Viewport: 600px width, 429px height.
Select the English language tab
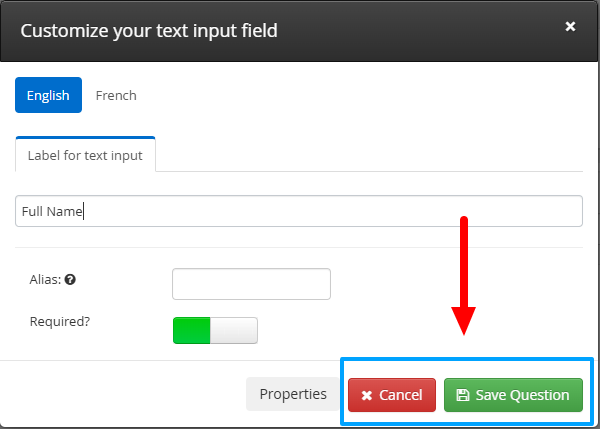point(48,95)
